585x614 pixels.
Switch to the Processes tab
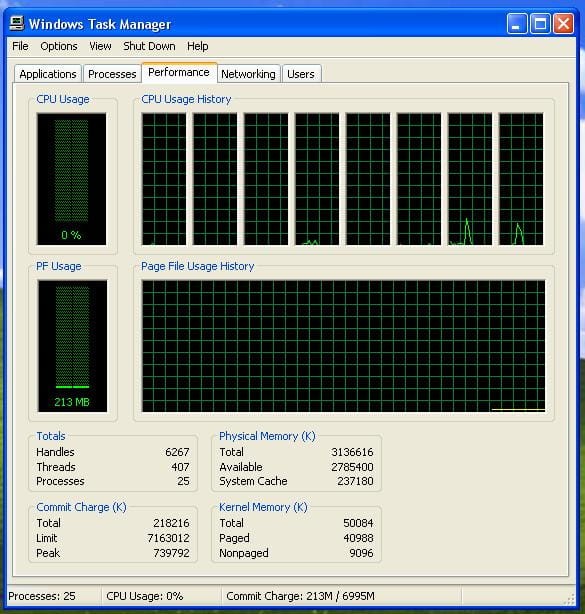pos(112,74)
